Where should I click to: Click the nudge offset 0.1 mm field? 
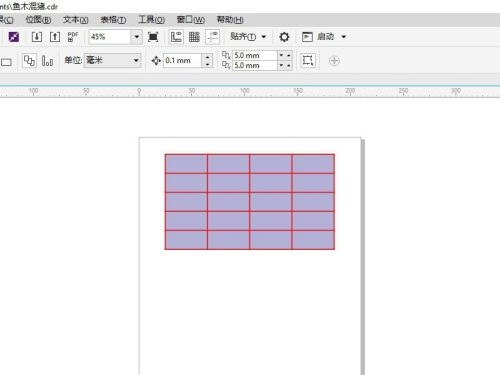pos(183,61)
